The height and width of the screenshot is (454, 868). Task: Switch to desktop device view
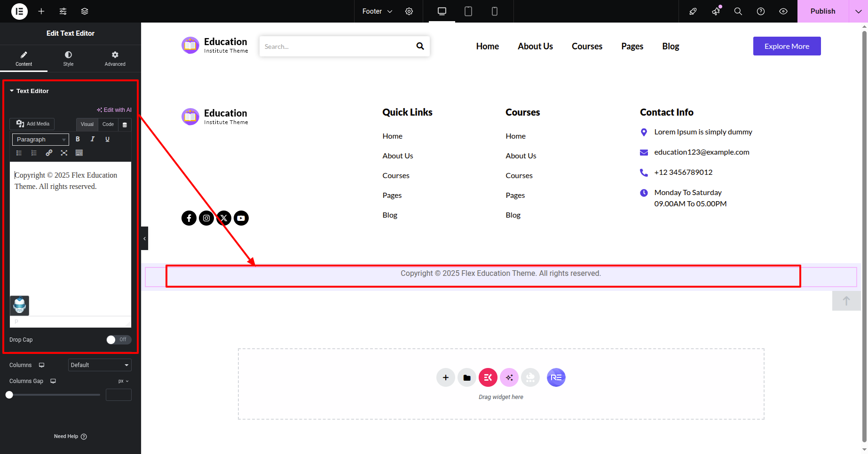[442, 11]
